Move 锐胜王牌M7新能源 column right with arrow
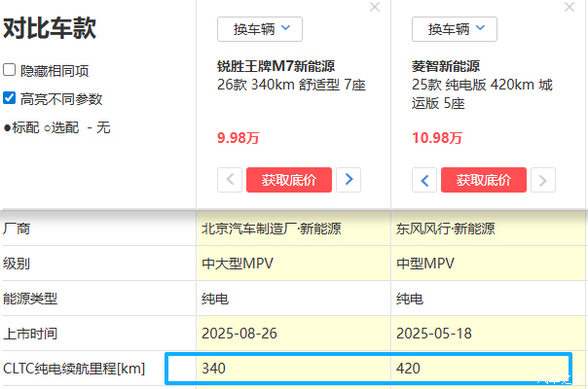 click(x=349, y=179)
